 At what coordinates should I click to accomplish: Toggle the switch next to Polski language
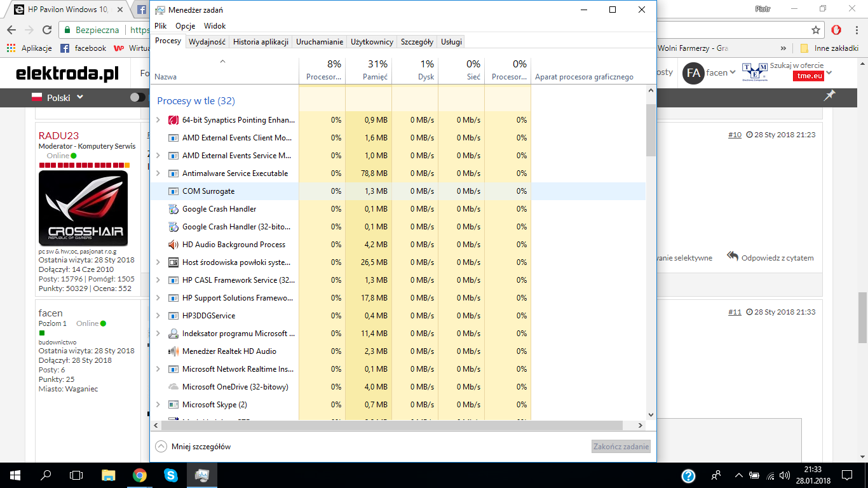click(x=137, y=97)
